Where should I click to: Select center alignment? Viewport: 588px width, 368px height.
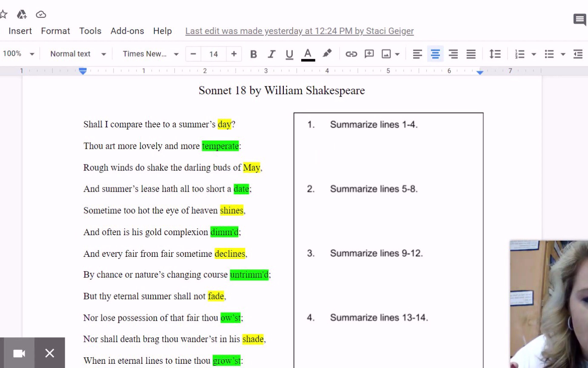coord(435,54)
